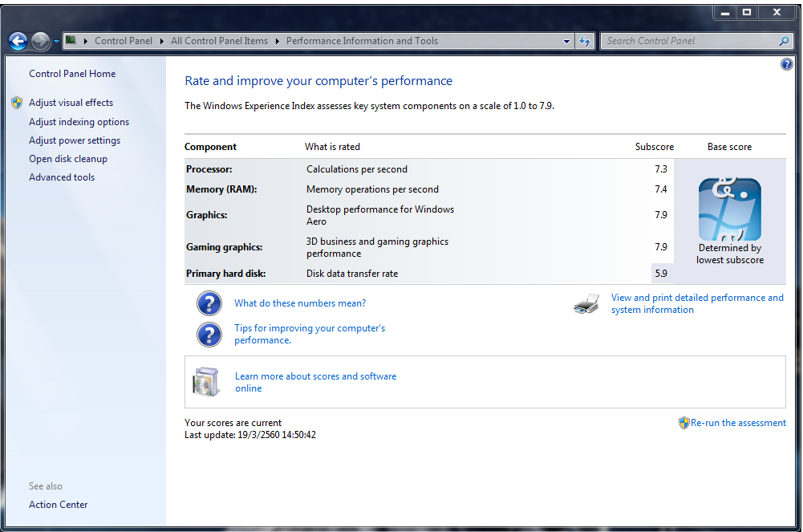The image size is (803, 532).
Task: Click the printer icon for detailed performance
Action: coord(586,304)
